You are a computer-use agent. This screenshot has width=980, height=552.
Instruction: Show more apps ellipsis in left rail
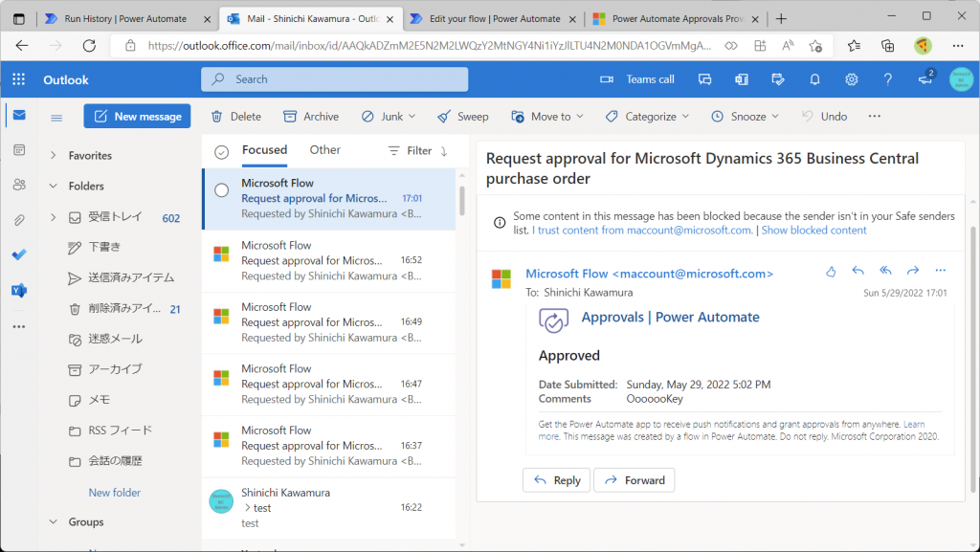coord(19,326)
